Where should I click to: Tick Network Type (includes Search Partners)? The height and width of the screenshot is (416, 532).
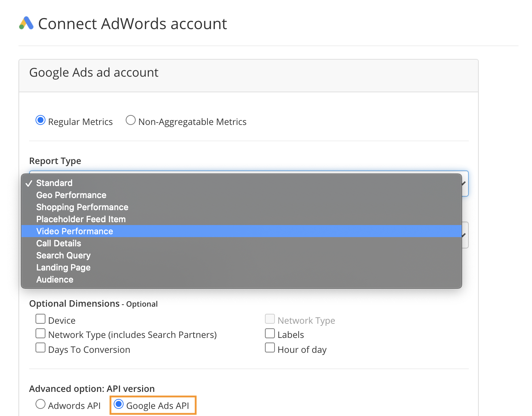coord(40,334)
